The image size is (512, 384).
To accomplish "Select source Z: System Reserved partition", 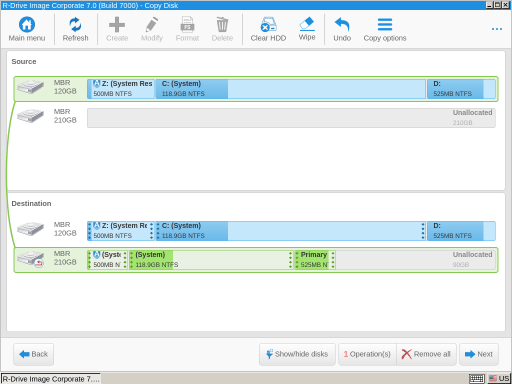I will coord(121,89).
